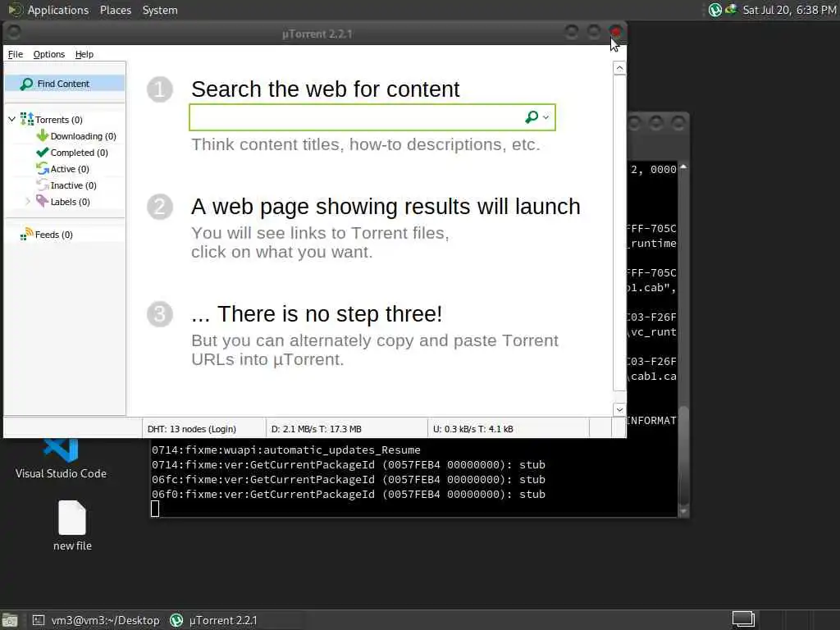This screenshot has width=840, height=630.
Task: Click the content pane scroll down arrow
Action: click(x=619, y=410)
